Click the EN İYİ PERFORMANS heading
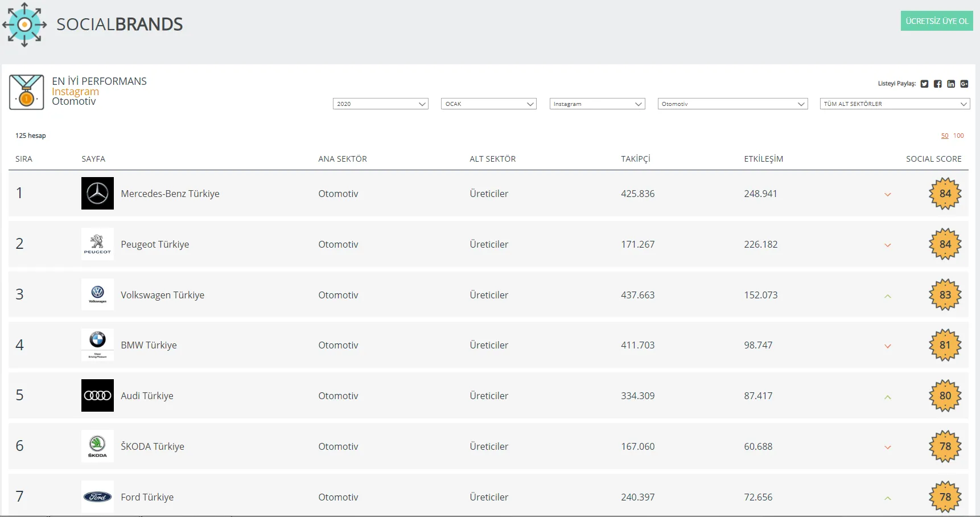 coord(100,81)
